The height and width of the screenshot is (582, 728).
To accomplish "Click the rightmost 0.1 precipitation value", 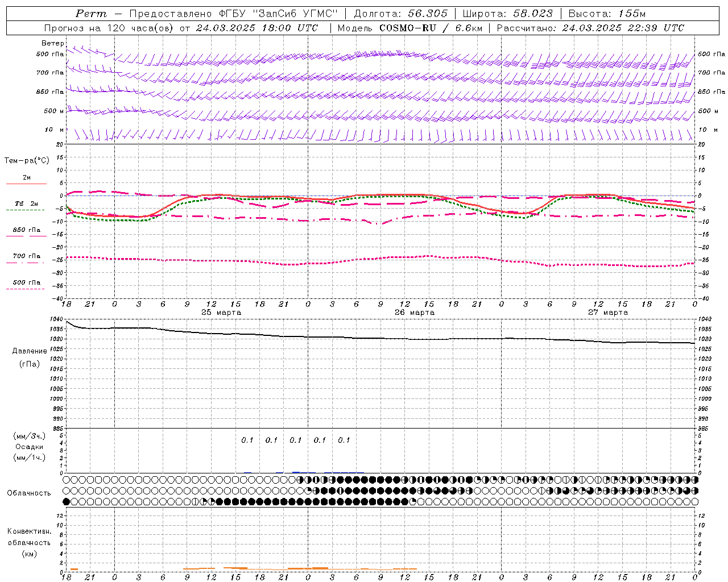I will click(344, 440).
